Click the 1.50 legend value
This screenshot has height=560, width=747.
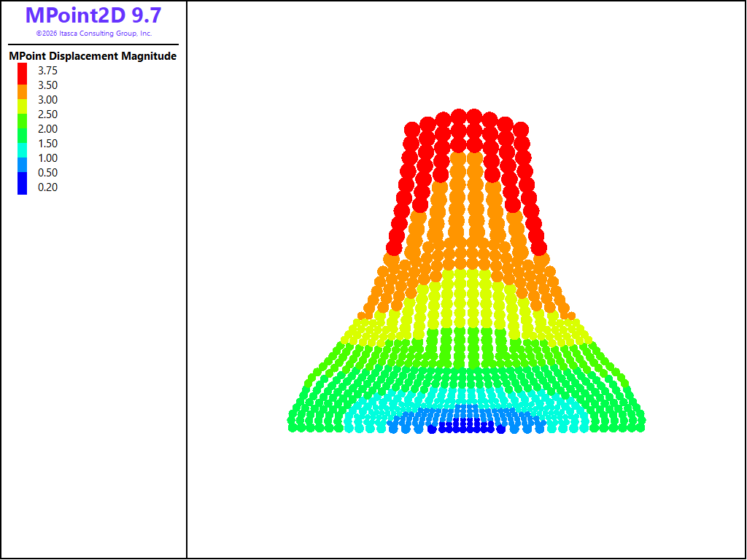pyautogui.click(x=47, y=144)
